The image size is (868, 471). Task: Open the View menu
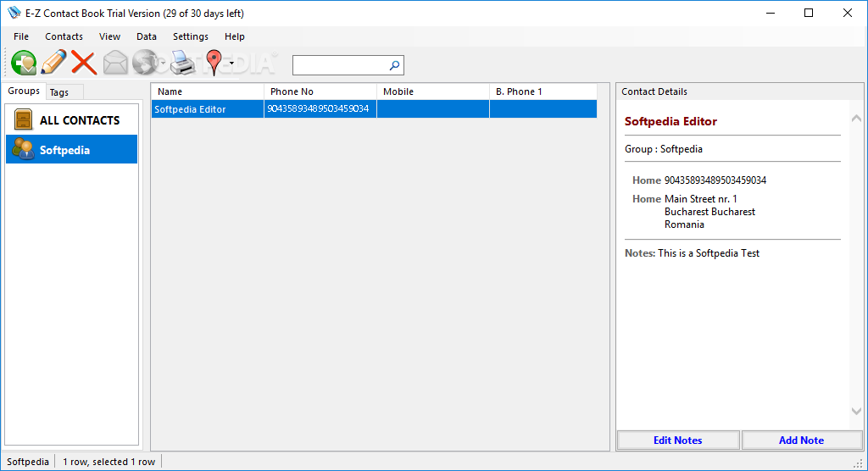[x=109, y=36]
